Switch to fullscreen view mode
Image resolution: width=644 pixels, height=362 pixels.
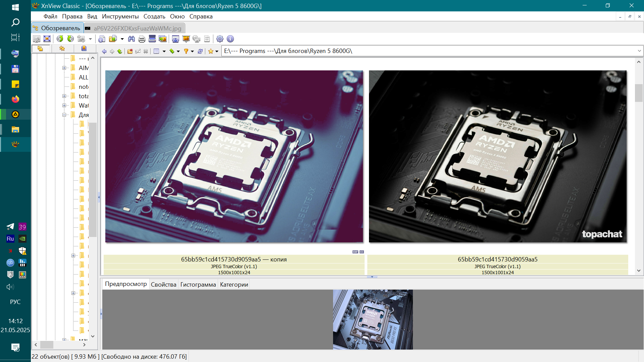(x=47, y=39)
